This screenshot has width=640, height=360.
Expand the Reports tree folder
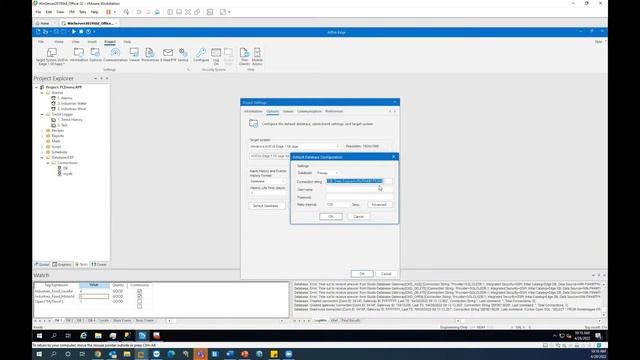[x=42, y=136]
